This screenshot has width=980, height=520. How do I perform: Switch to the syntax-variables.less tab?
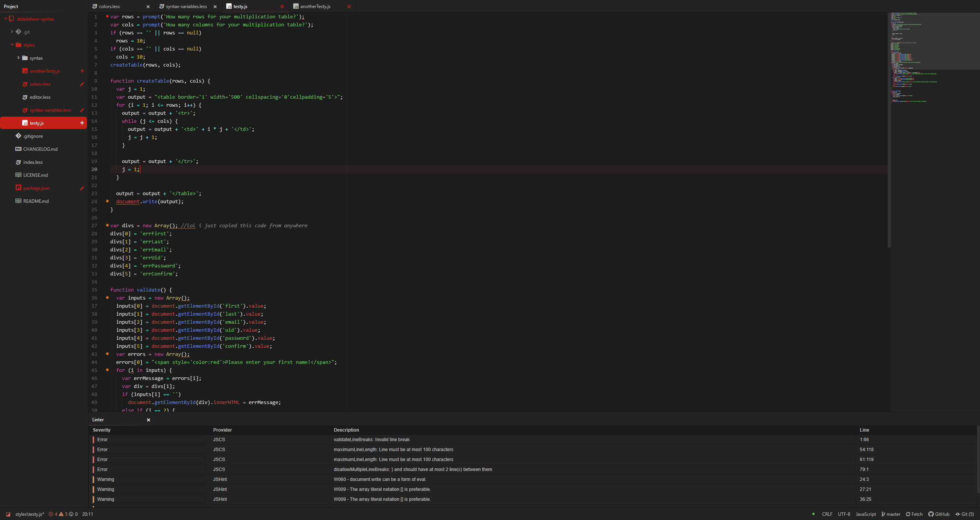[x=186, y=7]
